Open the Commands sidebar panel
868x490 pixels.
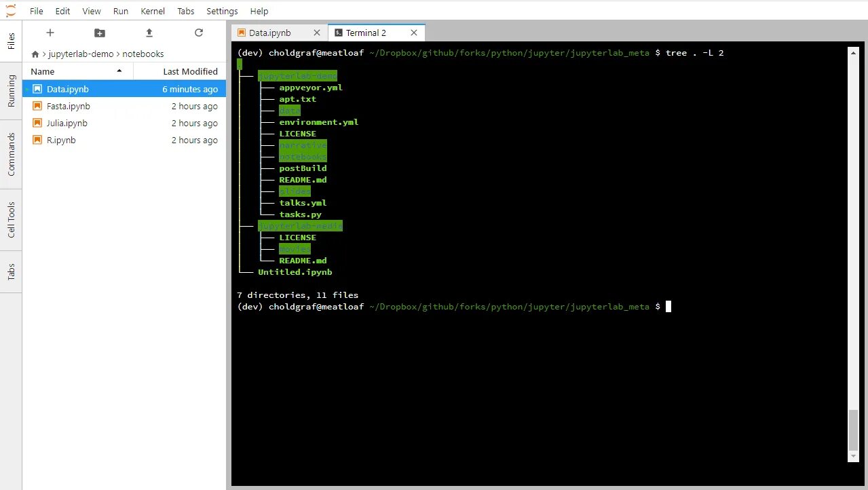[11, 155]
